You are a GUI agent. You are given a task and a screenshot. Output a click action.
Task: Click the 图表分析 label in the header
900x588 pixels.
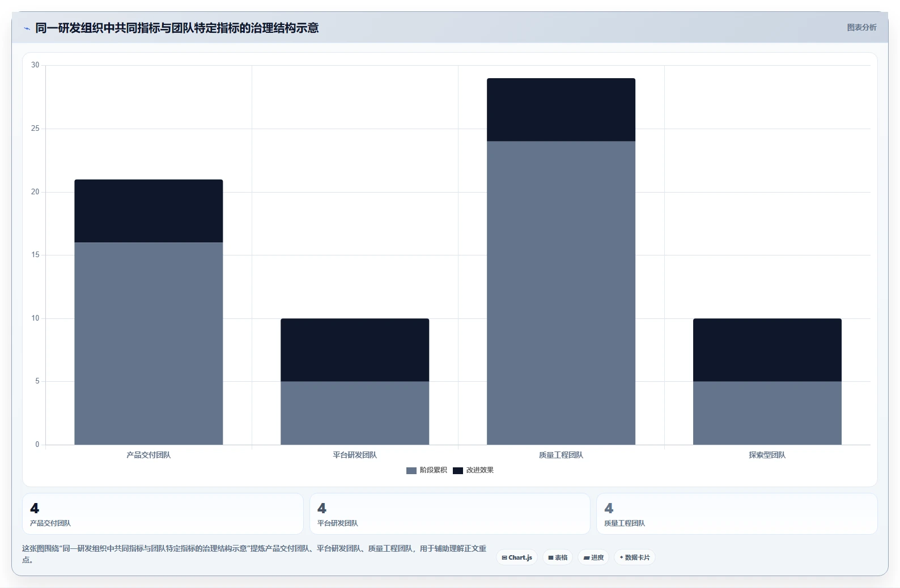click(861, 27)
